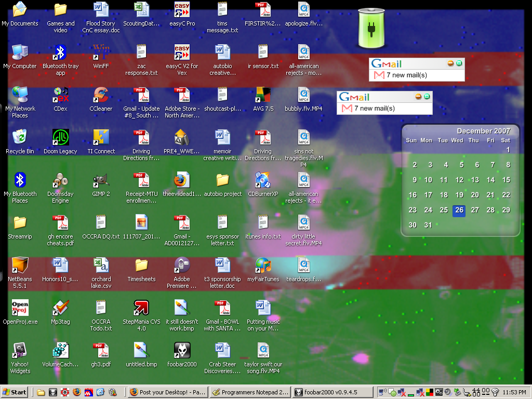Image resolution: width=532 pixels, height=399 pixels.
Task: Open the AVG 7.5 shortcut
Action: 263,95
